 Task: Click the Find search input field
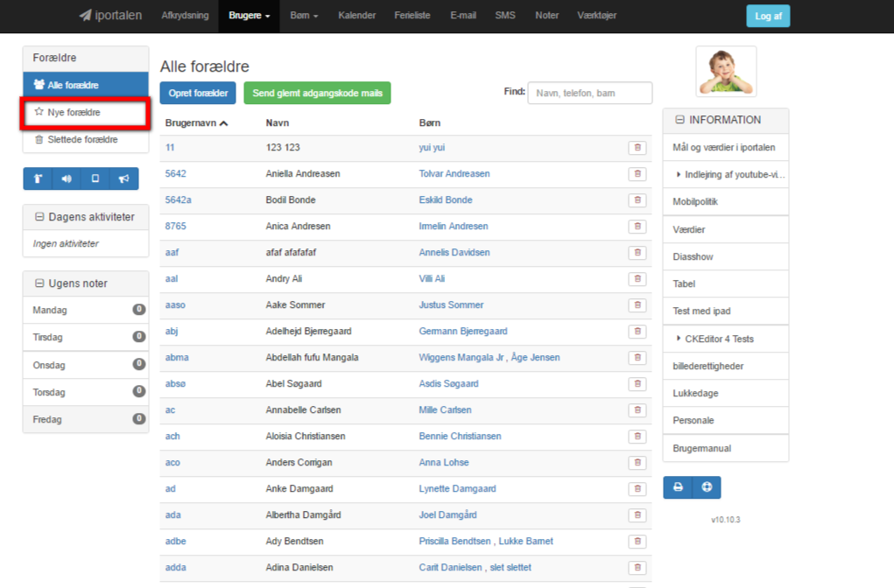pyautogui.click(x=590, y=93)
